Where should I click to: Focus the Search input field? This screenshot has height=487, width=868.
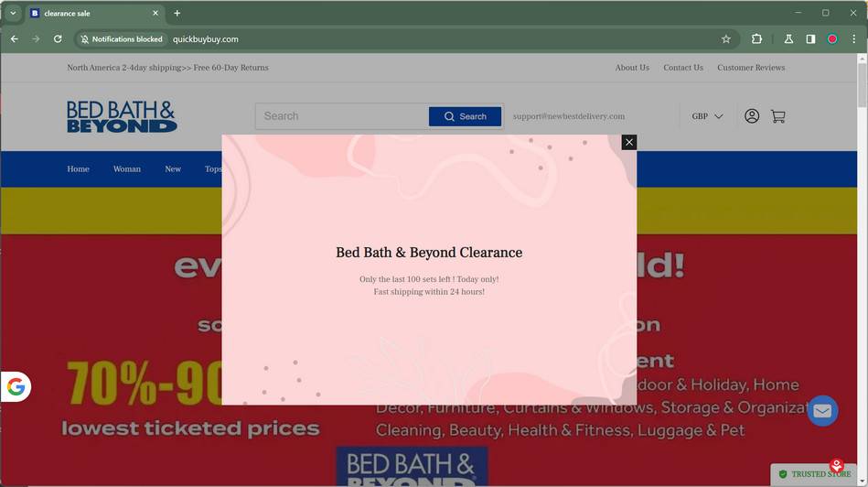341,116
